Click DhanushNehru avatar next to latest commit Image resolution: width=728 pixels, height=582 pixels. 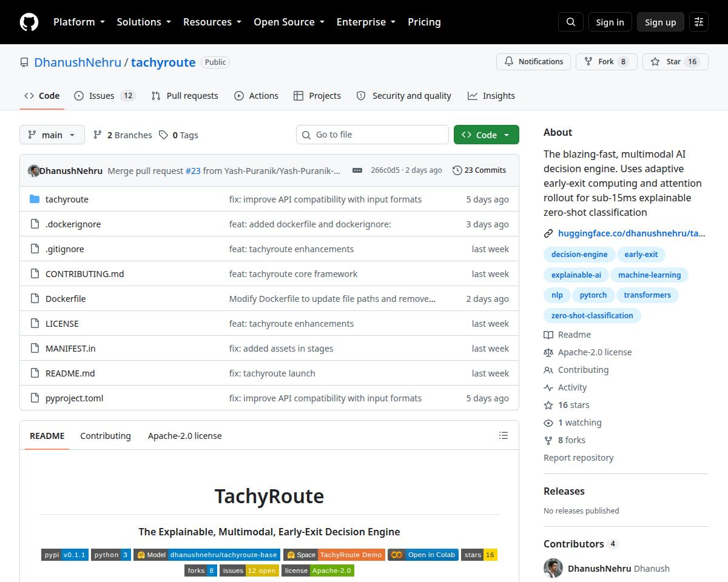pos(34,170)
